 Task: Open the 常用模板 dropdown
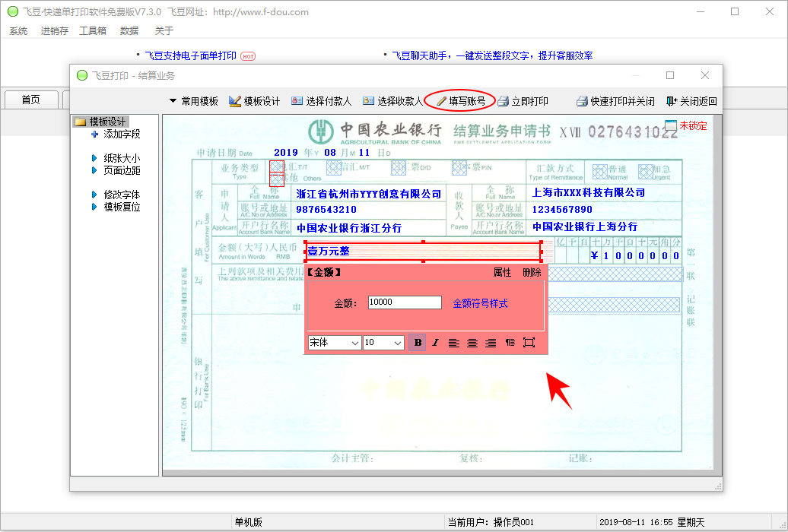pyautogui.click(x=193, y=102)
